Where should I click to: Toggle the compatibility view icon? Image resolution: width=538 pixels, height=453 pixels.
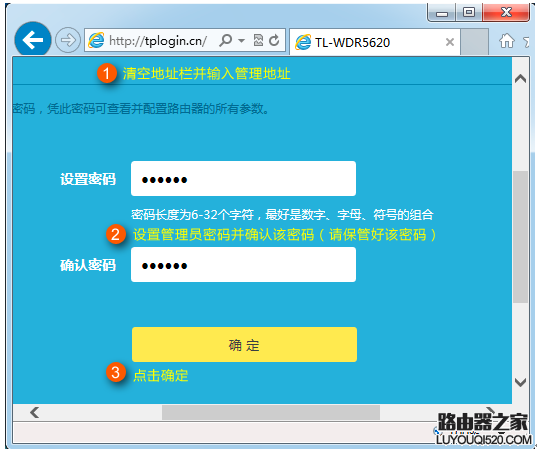pyautogui.click(x=258, y=40)
